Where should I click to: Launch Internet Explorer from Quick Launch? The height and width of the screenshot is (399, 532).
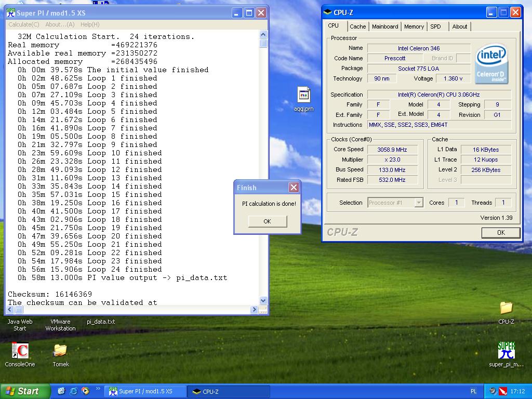coord(73,391)
